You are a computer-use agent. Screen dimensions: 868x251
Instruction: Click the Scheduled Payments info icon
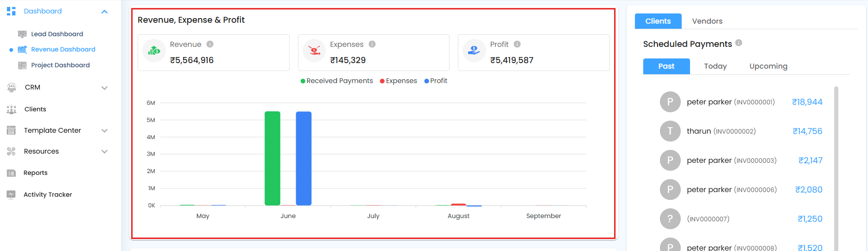click(x=739, y=43)
